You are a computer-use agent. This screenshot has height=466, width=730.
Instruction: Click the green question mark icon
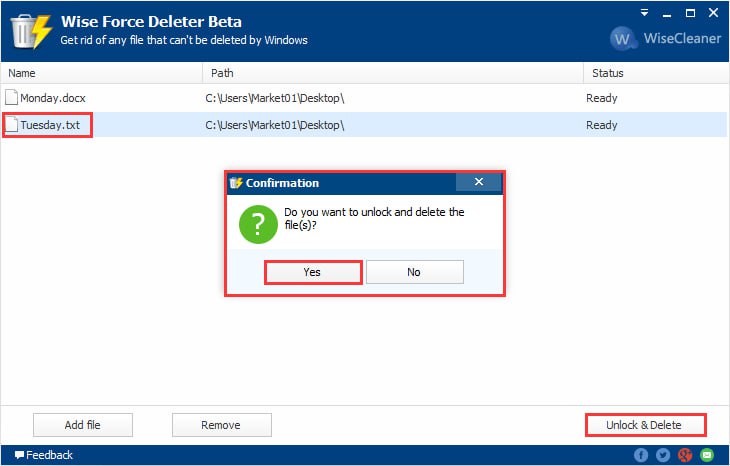click(x=258, y=221)
